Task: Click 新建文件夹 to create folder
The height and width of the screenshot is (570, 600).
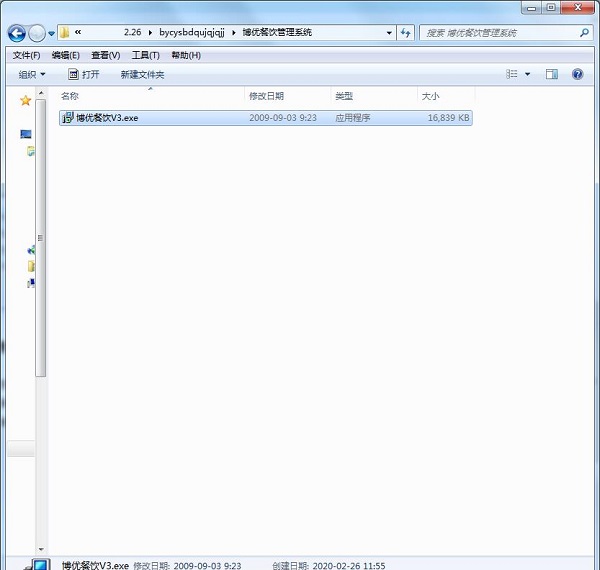Action: (142, 75)
